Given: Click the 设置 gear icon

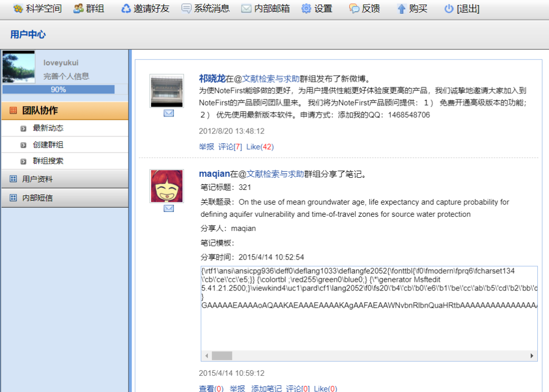Looking at the screenshot, I should [x=307, y=9].
